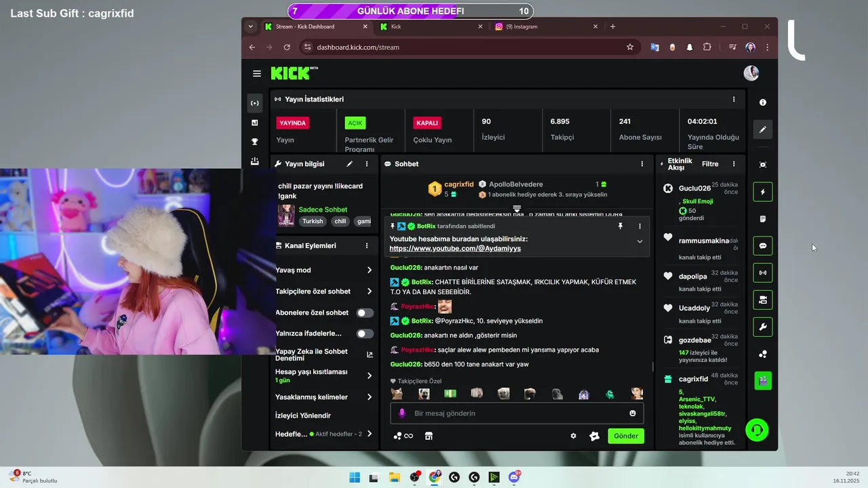Click the notes page icon in right sidebar

pos(763,219)
